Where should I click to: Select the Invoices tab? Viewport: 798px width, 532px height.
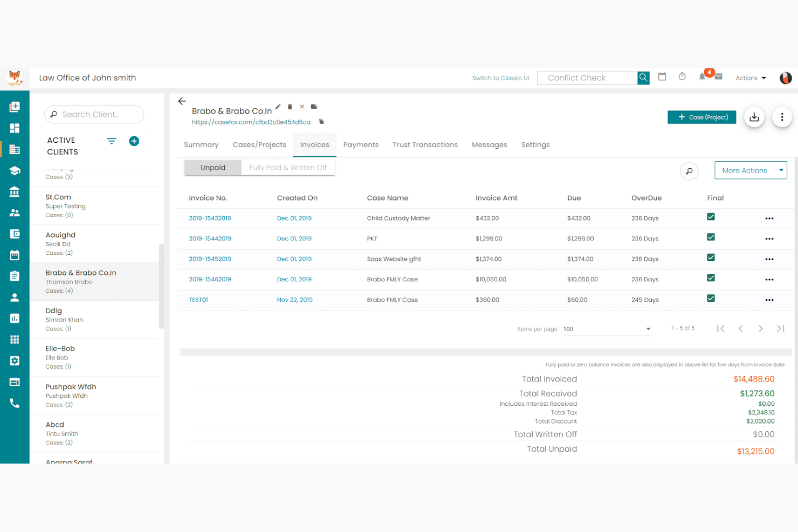point(315,145)
